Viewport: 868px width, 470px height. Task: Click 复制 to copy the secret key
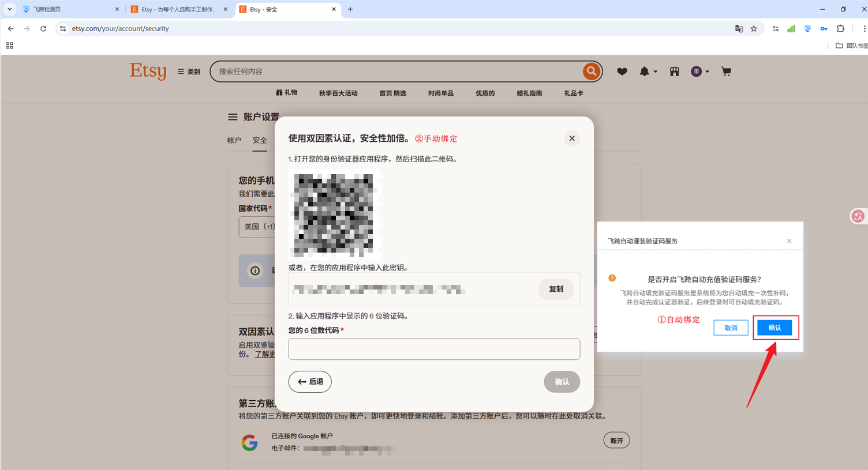tap(556, 289)
